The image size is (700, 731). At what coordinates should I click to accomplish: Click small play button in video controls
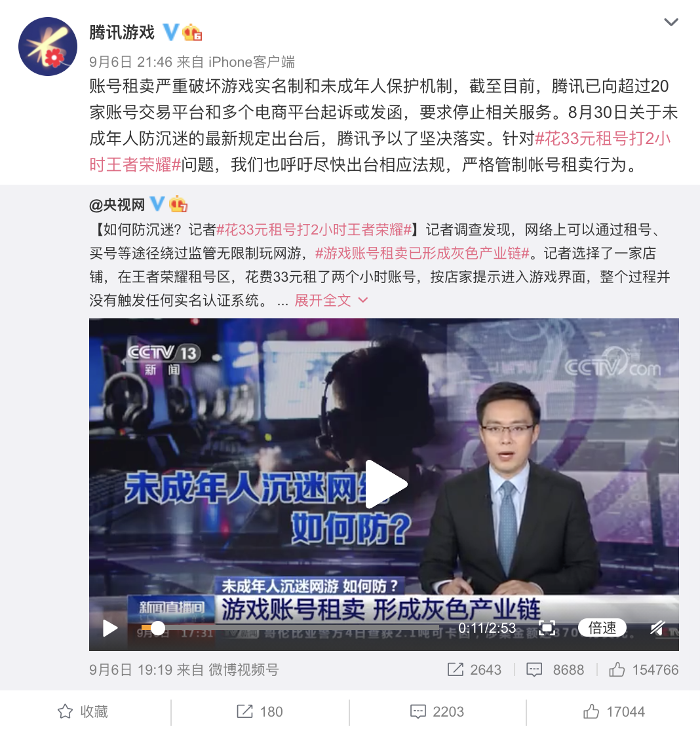(x=110, y=628)
